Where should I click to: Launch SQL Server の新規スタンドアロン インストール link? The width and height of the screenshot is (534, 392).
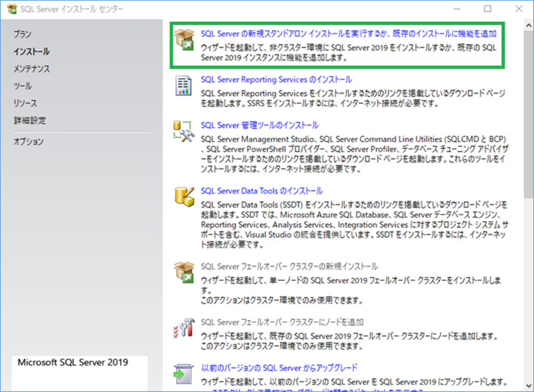coord(348,34)
